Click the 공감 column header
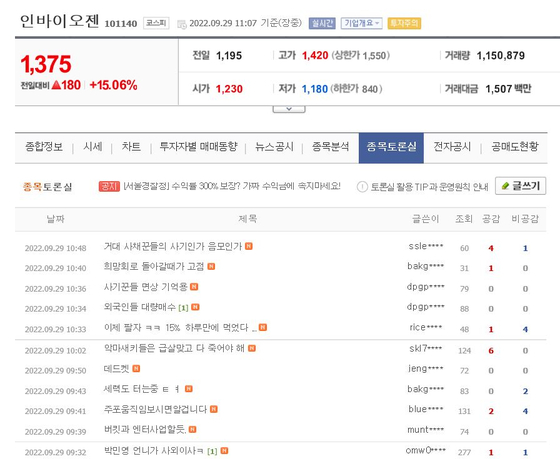 point(491,219)
